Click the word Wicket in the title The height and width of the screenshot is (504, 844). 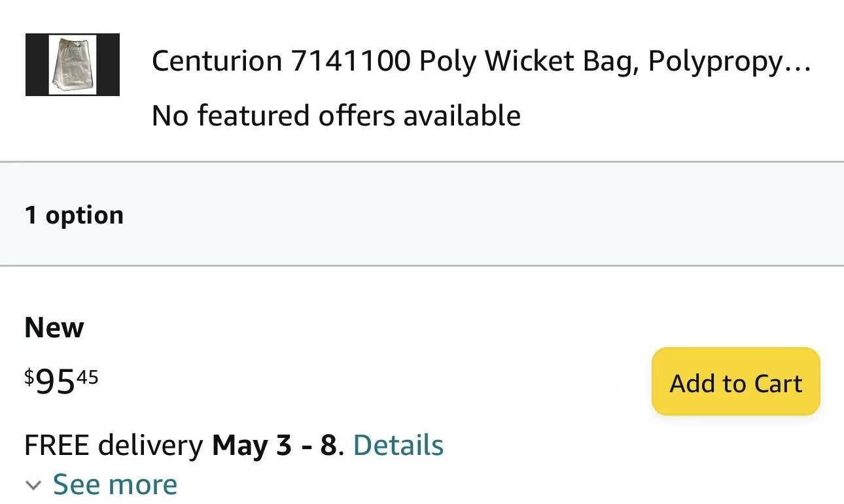(x=529, y=61)
